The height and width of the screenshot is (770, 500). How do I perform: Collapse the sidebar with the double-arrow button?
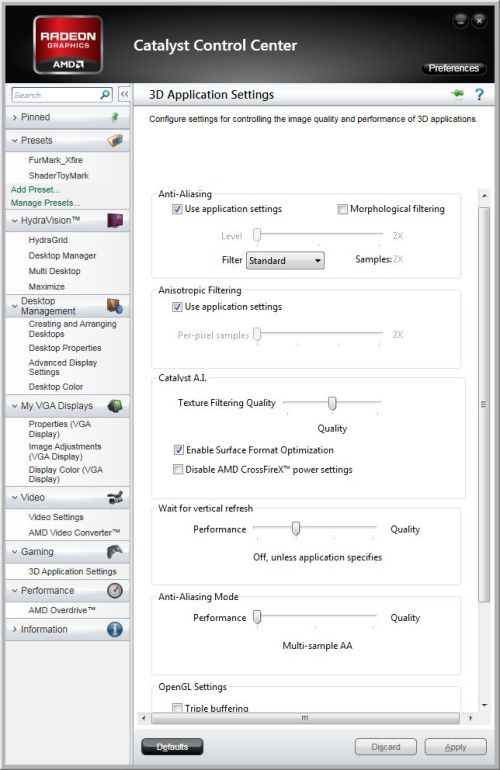tap(125, 94)
